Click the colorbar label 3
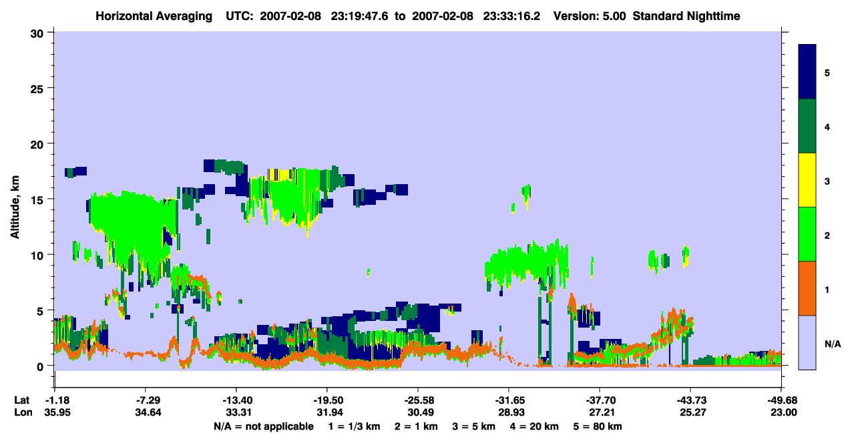868x445 pixels. [x=827, y=181]
